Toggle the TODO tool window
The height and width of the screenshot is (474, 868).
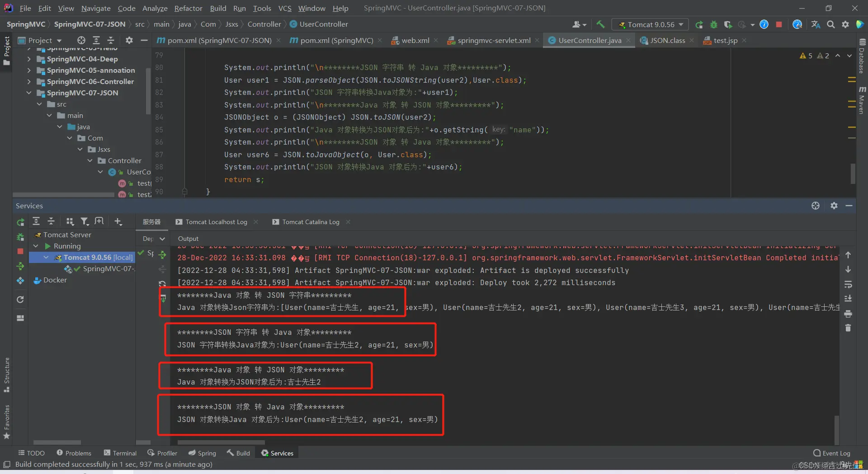[31, 453]
